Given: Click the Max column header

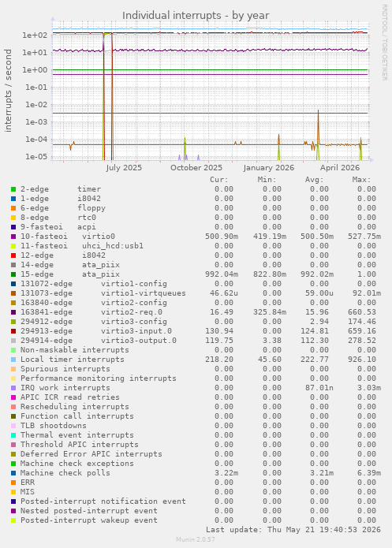Looking at the screenshot, I should pyautogui.click(x=361, y=180).
